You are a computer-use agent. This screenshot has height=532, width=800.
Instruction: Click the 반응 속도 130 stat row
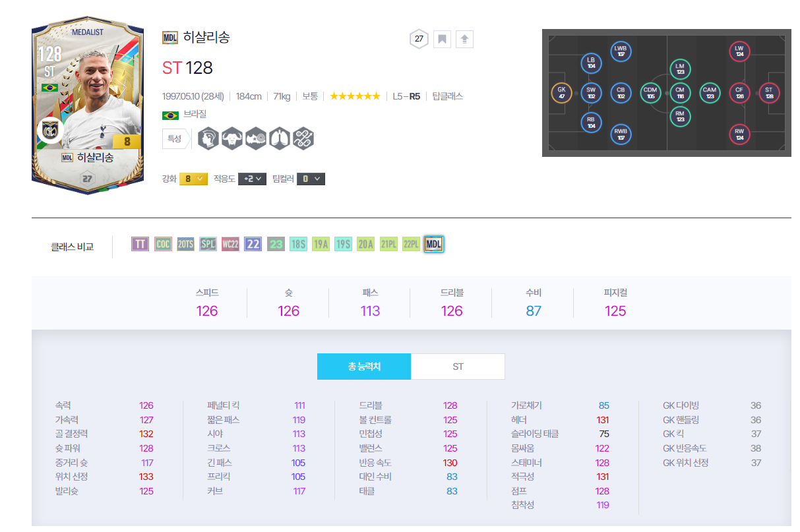[x=408, y=463]
